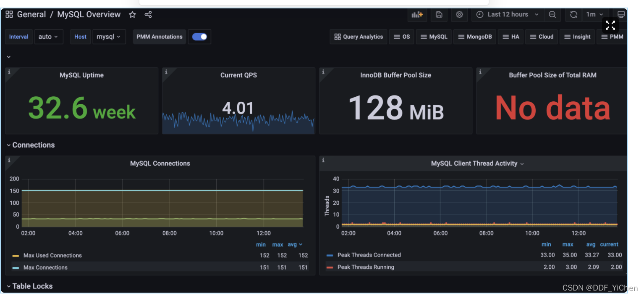Show info for InnoDB Buffer Pool Size panel
Viewport: 644px width, 296px height.
pyautogui.click(x=323, y=72)
